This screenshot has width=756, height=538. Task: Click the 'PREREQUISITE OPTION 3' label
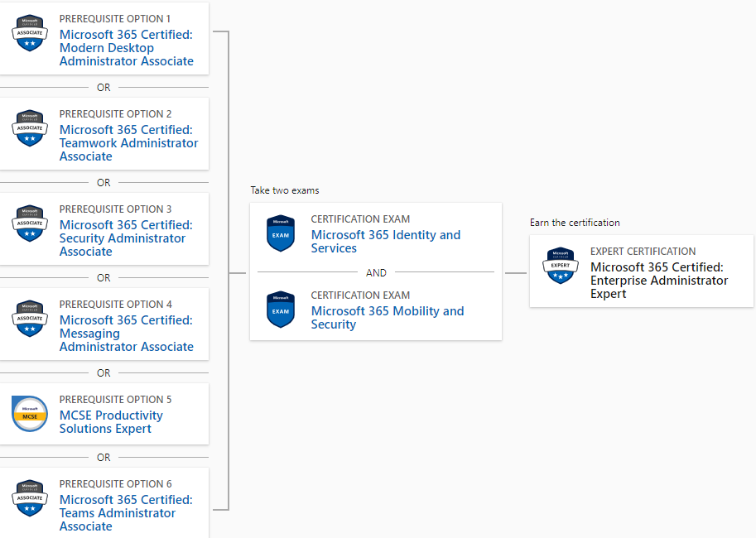(115, 209)
